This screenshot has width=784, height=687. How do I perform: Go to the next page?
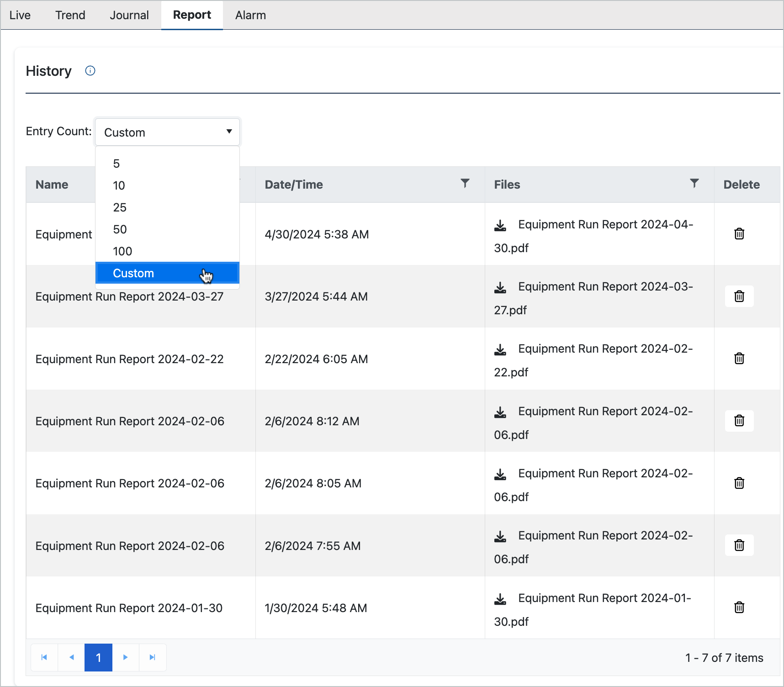[125, 657]
